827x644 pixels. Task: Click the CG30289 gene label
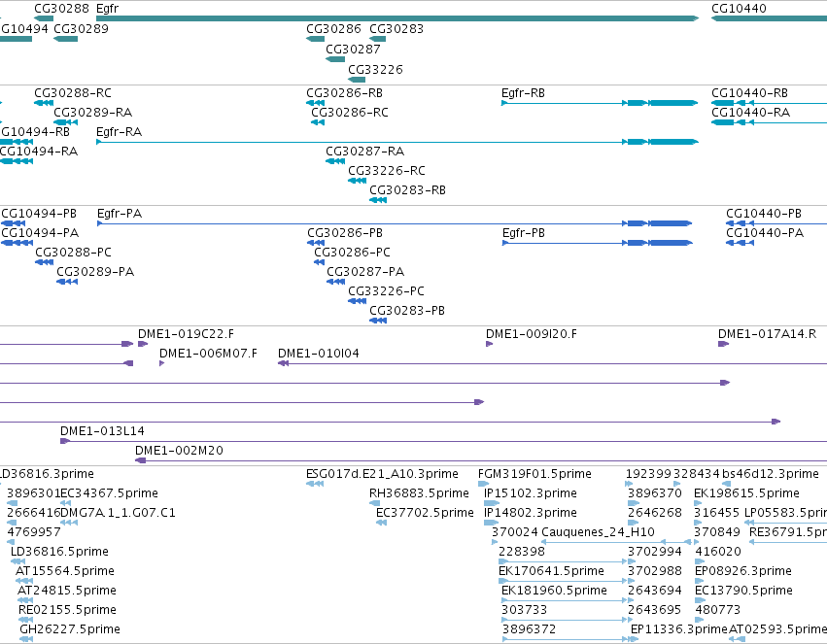[82, 29]
